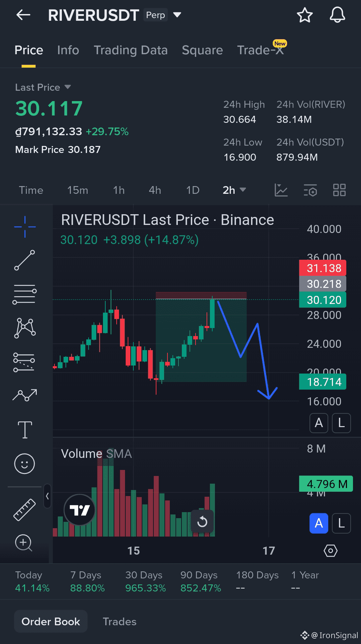Screen dimensions: 361x644
Task: Tap the Volume SMA indicator title
Action: coord(96,454)
